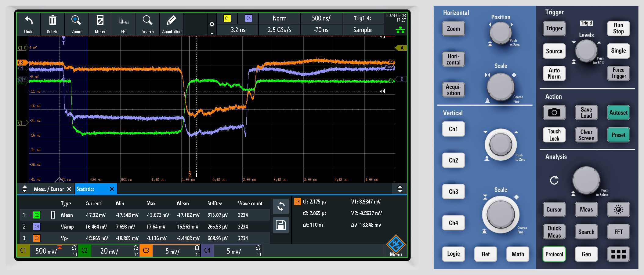Expand the results panel right arrows
Viewport: 644px width, 275px height.
(x=400, y=189)
